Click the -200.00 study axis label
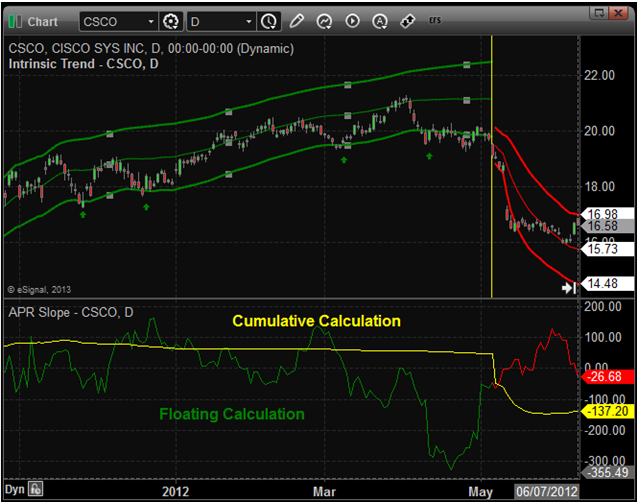The height and width of the screenshot is (502, 637). tap(604, 430)
